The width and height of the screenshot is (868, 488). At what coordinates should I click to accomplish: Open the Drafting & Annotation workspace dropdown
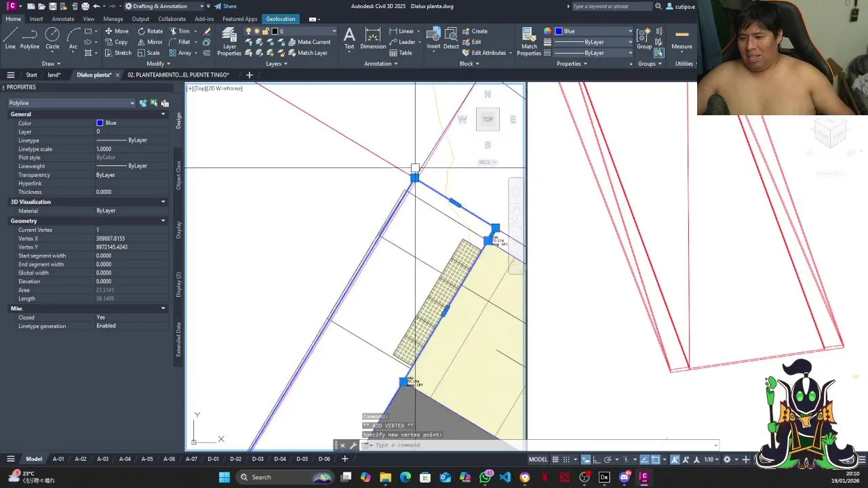pyautogui.click(x=165, y=6)
